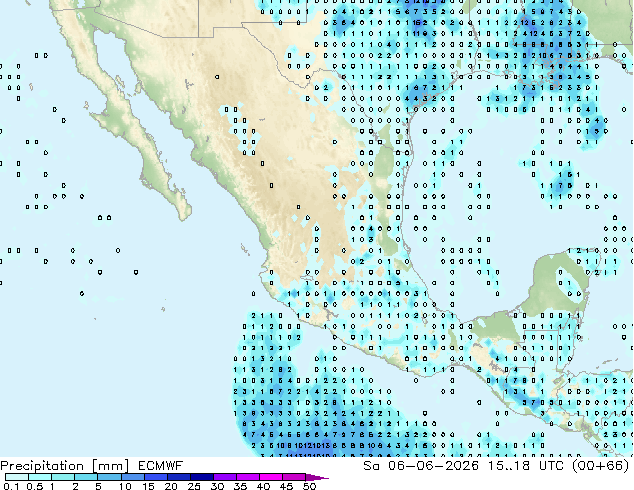Click the legend value '45'
Screen dimensions: 634x490
[286, 486]
